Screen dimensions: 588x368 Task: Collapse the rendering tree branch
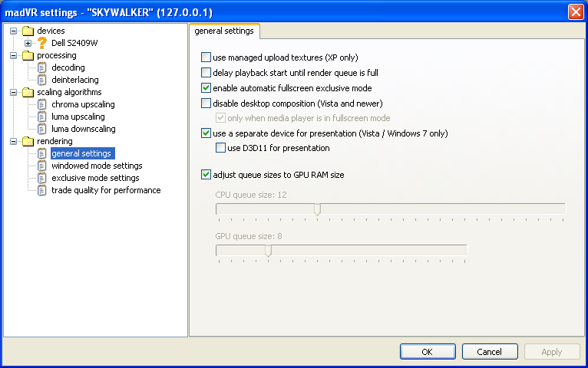pos(13,141)
